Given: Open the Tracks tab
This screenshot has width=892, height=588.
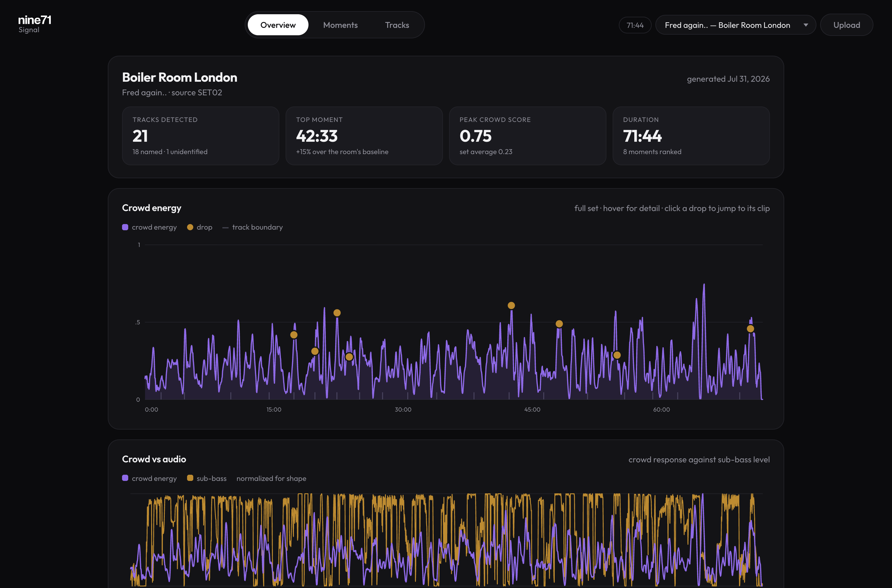Looking at the screenshot, I should point(397,25).
